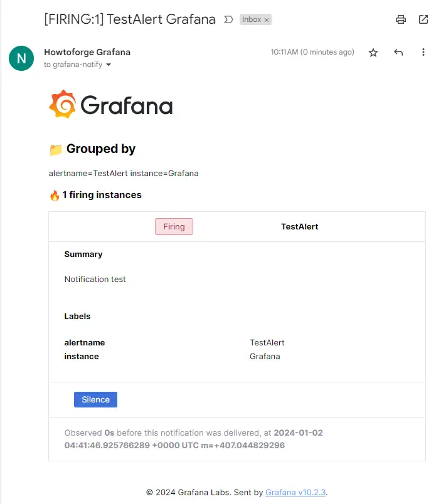Screen dimensions: 436x504
Task: Remove the Inbox label with its x
Action: (x=266, y=19)
